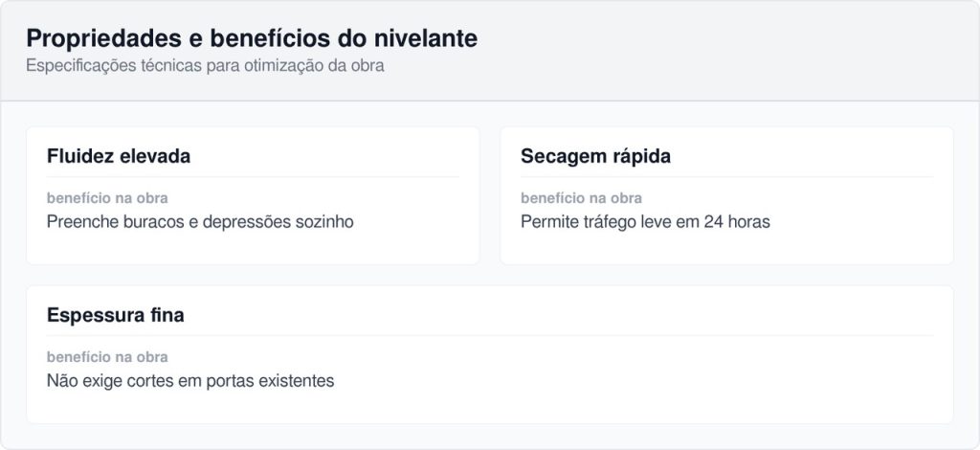This screenshot has height=450, width=980.
Task: Select the "Fluidez elevada" card heading
Action: [x=119, y=156]
